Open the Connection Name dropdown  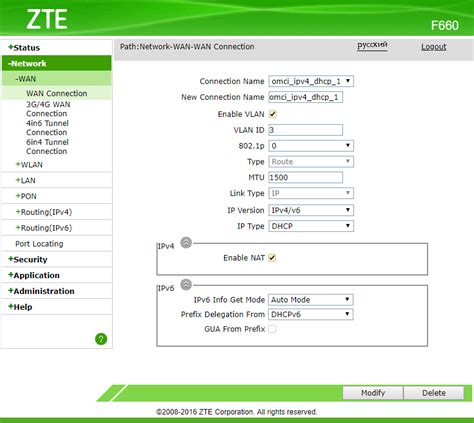[311, 81]
